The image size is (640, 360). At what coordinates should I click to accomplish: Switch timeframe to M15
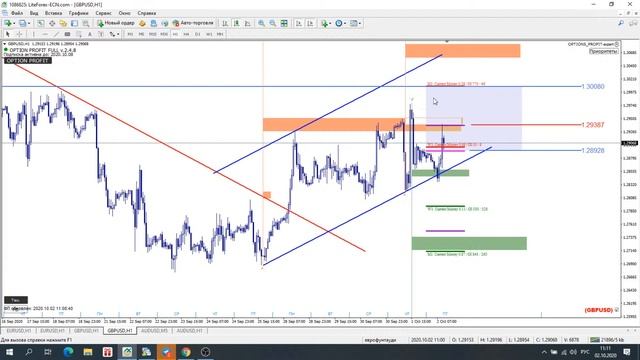[153, 34]
